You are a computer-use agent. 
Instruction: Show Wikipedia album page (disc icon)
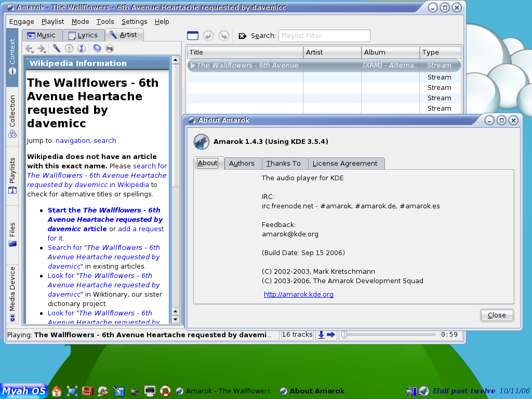click(x=69, y=48)
